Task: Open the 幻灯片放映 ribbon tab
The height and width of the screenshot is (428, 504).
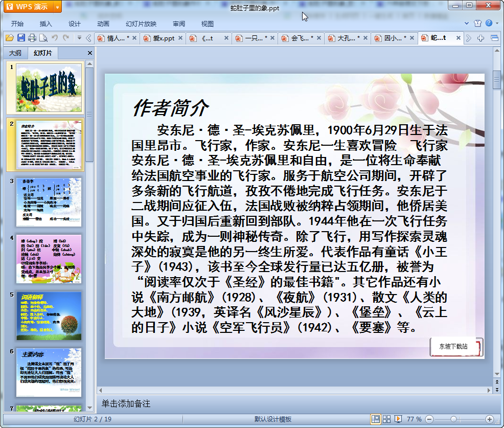Action: point(141,24)
